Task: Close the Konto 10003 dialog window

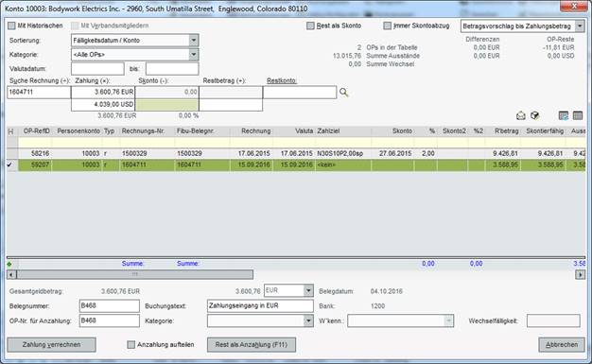Action: point(574,7)
